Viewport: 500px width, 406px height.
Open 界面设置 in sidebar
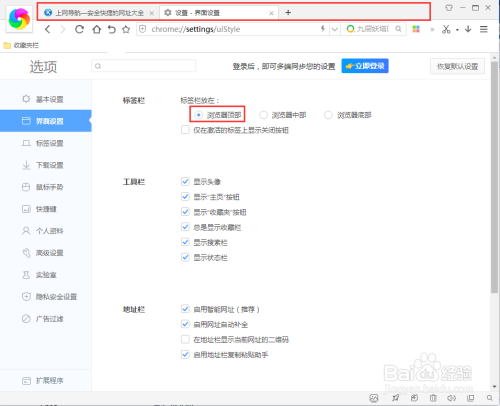(46, 121)
